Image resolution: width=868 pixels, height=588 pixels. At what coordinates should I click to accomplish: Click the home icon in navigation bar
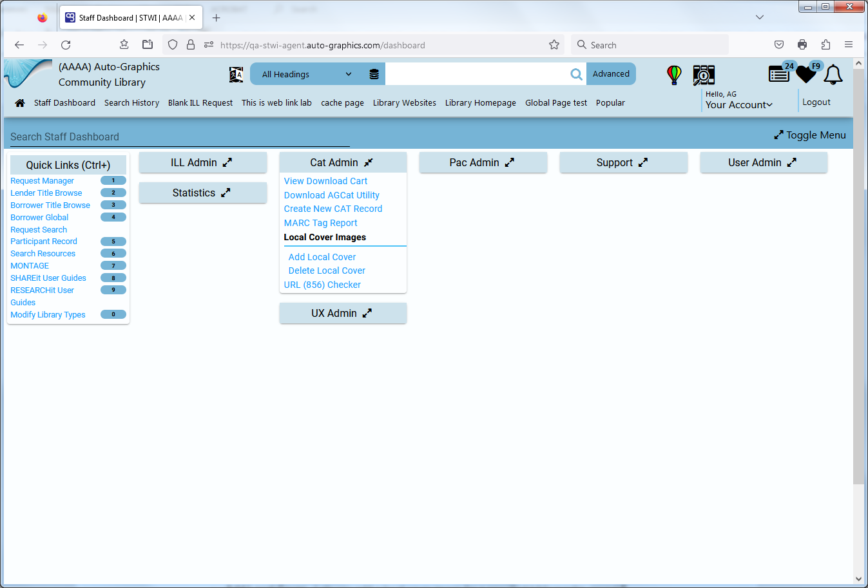pyautogui.click(x=20, y=103)
